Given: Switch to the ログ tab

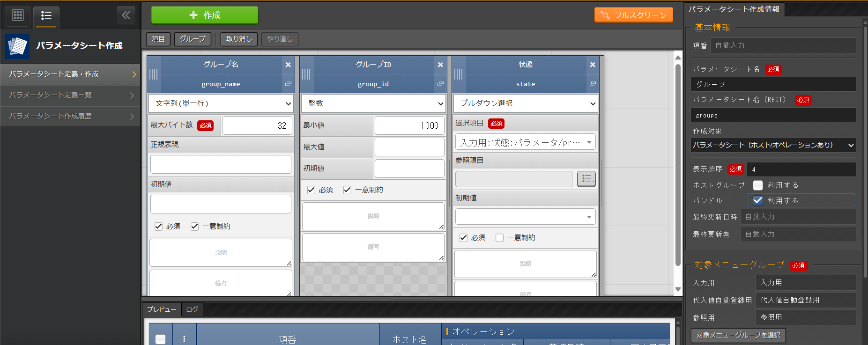Looking at the screenshot, I should (192, 309).
